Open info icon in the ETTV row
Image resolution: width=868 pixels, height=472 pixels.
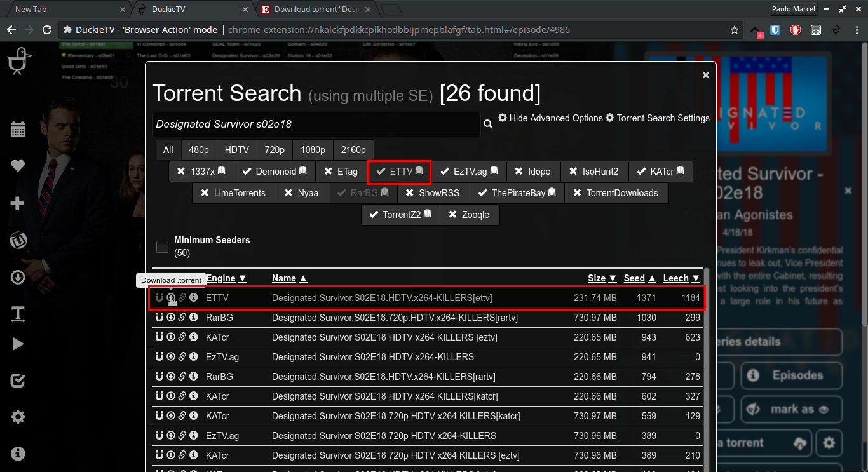click(x=194, y=297)
